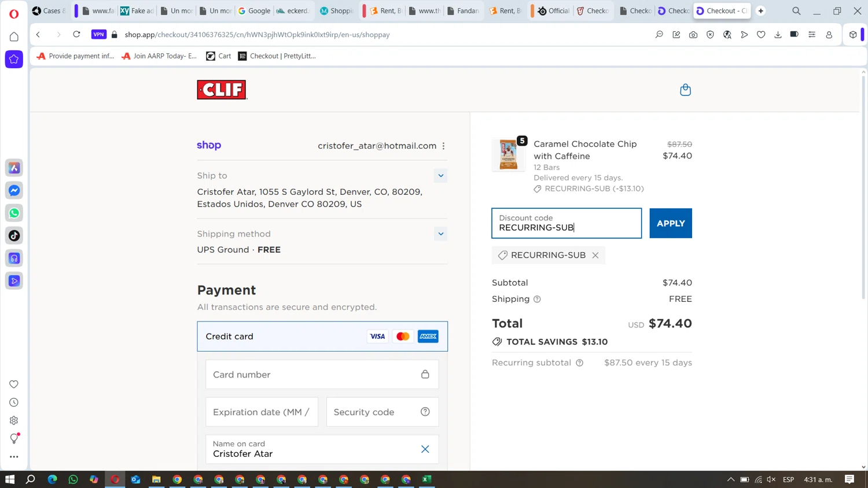Switch to the Fandan tab

point(464,11)
